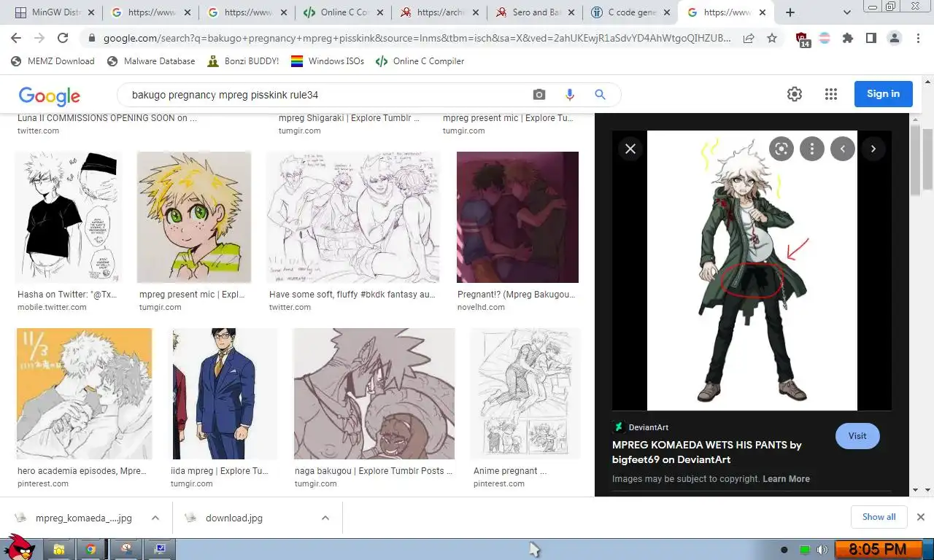The width and height of the screenshot is (934, 560).
Task: View site info via the lock icon
Action: tap(92, 39)
